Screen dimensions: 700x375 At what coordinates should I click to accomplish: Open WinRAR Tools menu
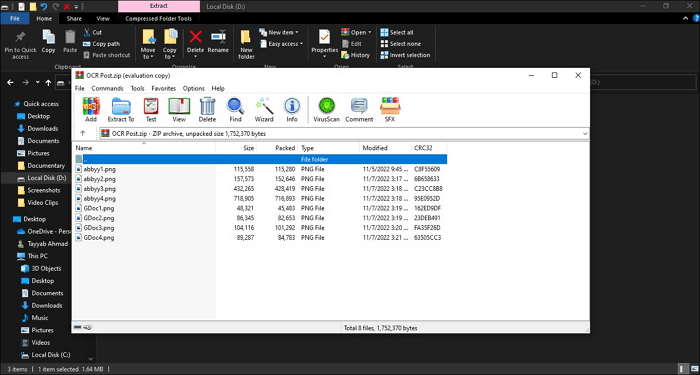(138, 88)
